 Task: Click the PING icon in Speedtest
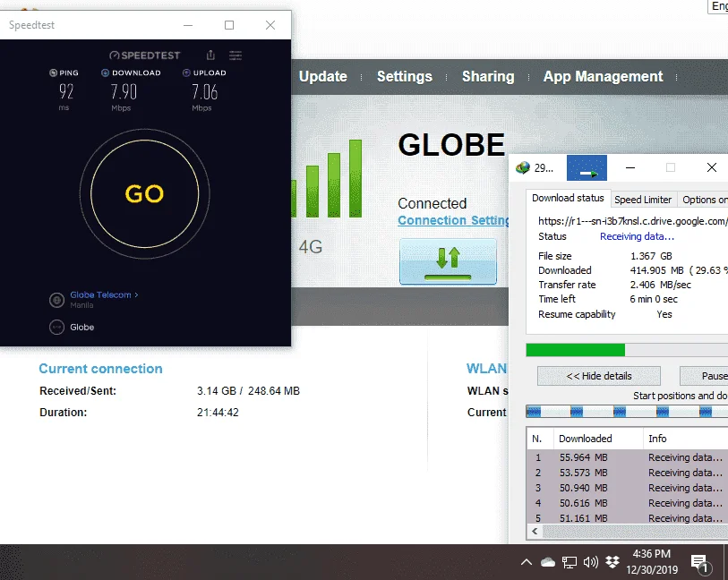[x=53, y=72]
